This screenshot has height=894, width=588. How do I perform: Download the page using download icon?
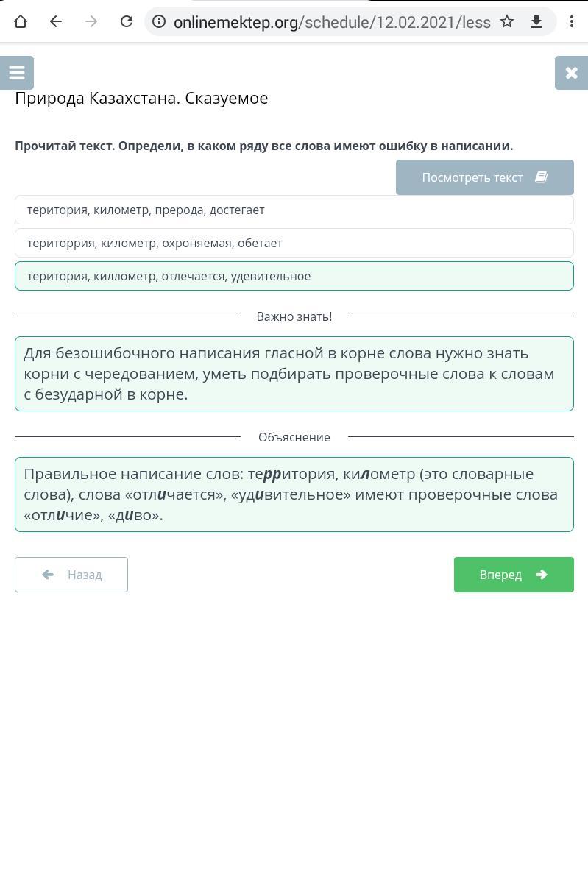coord(536,22)
